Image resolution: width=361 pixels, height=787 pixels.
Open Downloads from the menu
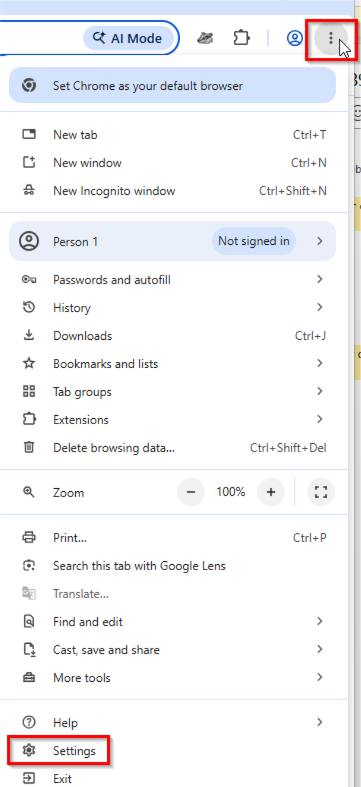pos(174,336)
